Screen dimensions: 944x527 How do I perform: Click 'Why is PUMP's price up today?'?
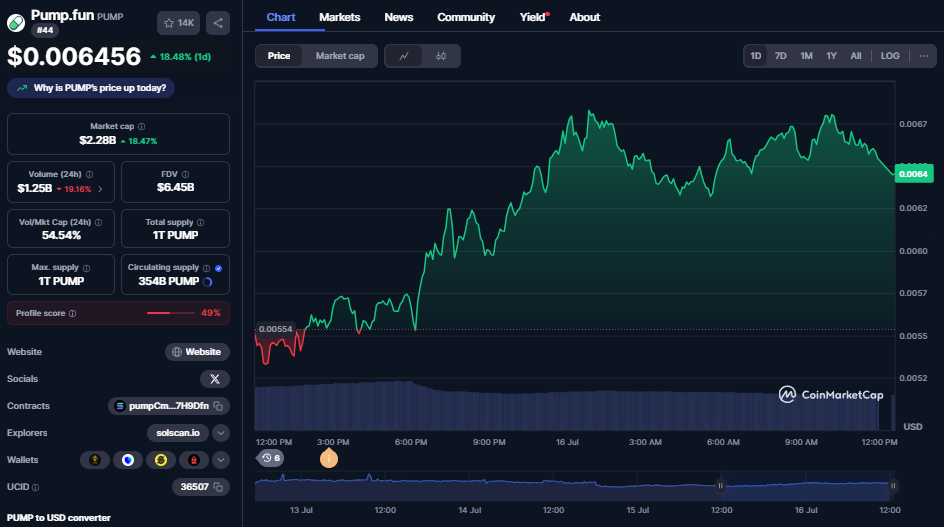pyautogui.click(x=91, y=88)
